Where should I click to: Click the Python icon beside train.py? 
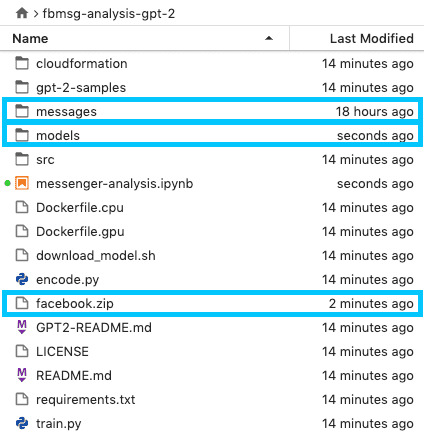22,423
